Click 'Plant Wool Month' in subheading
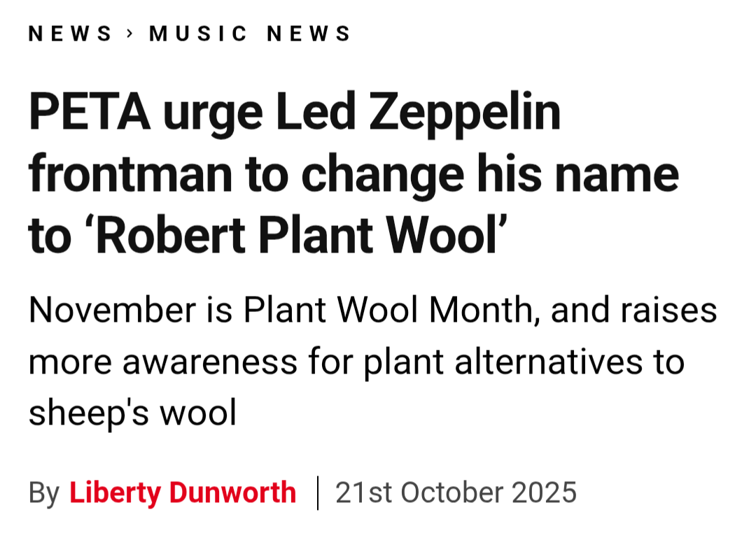The image size is (756, 554). (x=387, y=310)
